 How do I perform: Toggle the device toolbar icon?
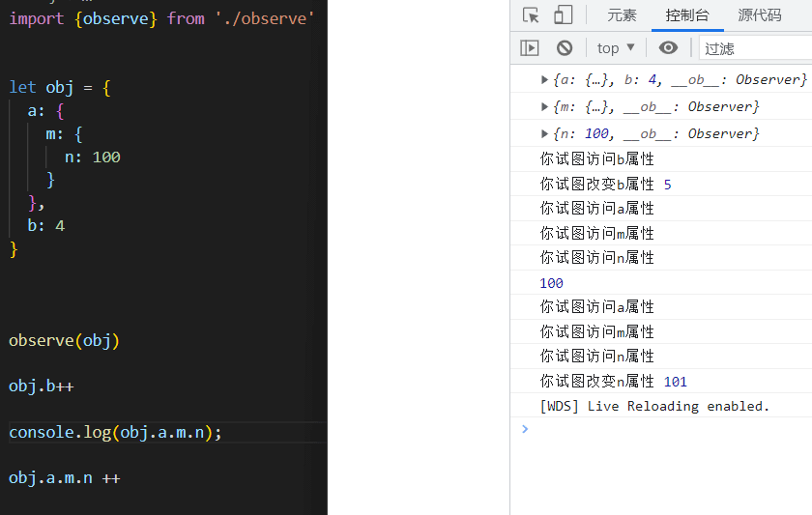[563, 15]
